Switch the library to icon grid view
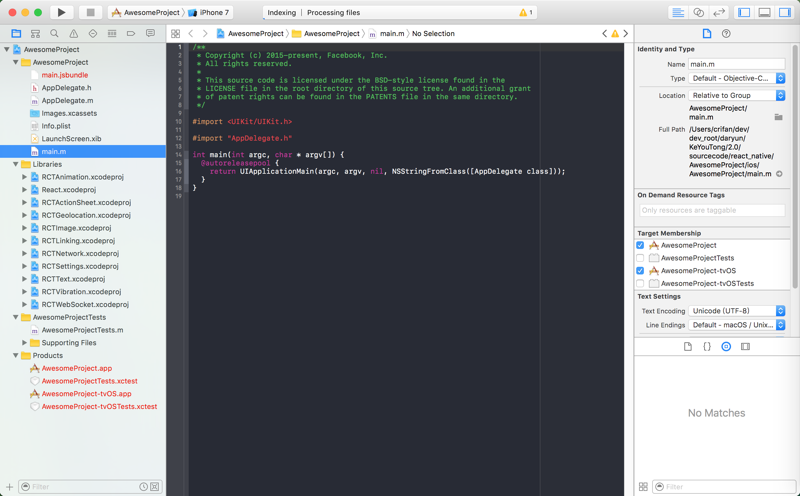This screenshot has height=496, width=800. click(x=643, y=487)
